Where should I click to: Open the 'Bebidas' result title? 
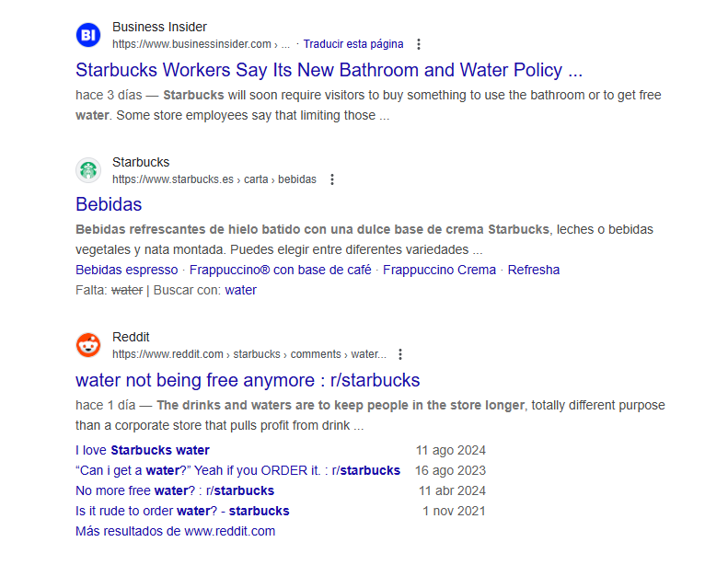tap(109, 204)
